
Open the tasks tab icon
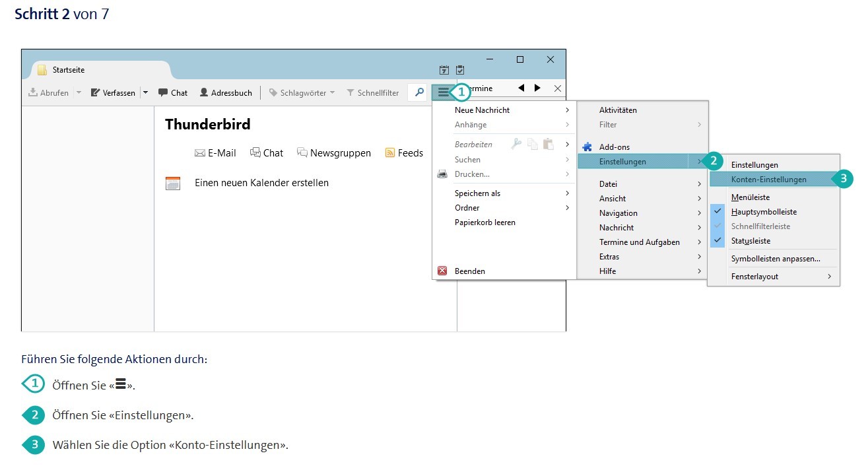pos(460,70)
